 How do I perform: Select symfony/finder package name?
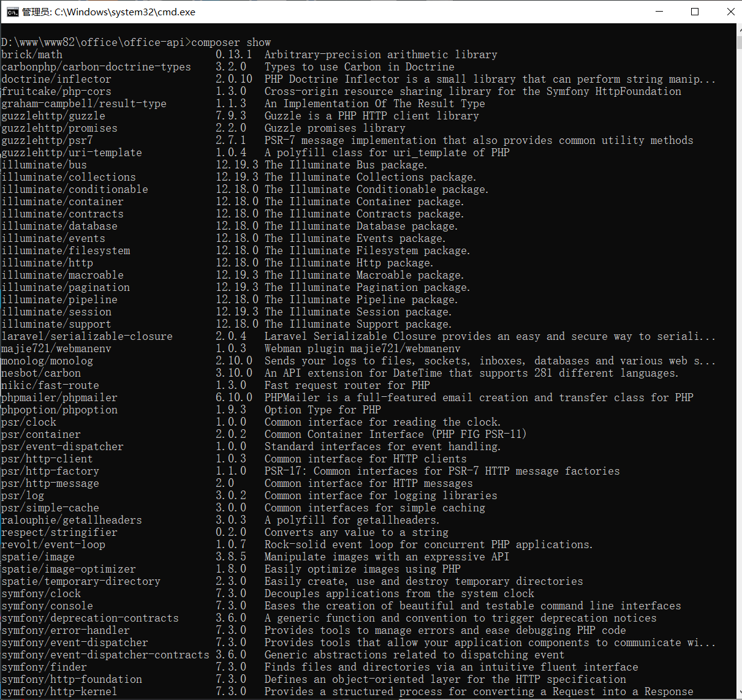[x=44, y=667]
